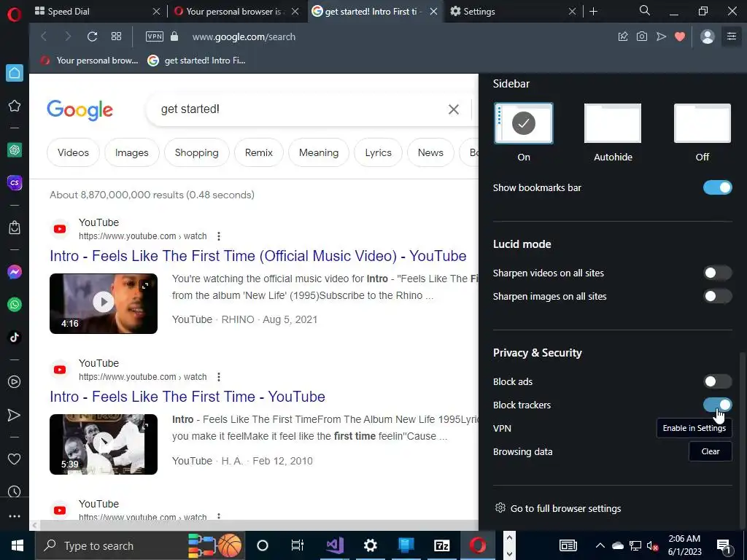Image resolution: width=747 pixels, height=560 pixels.
Task: Toggle Show bookmarks bar switch
Action: (x=718, y=187)
